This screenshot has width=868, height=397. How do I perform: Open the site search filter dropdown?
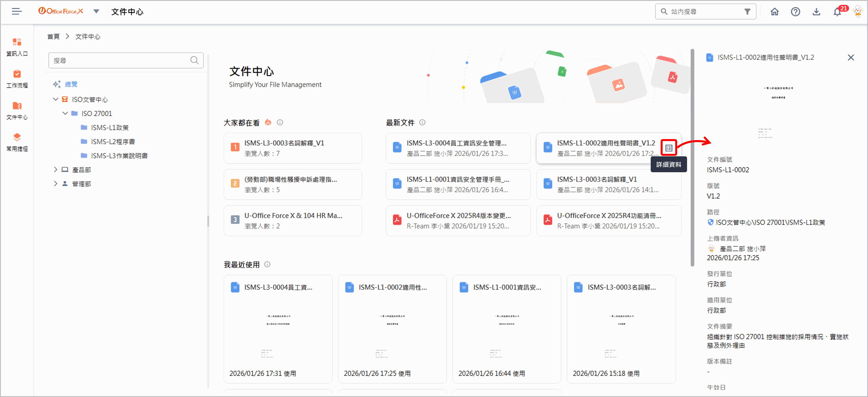pos(747,12)
